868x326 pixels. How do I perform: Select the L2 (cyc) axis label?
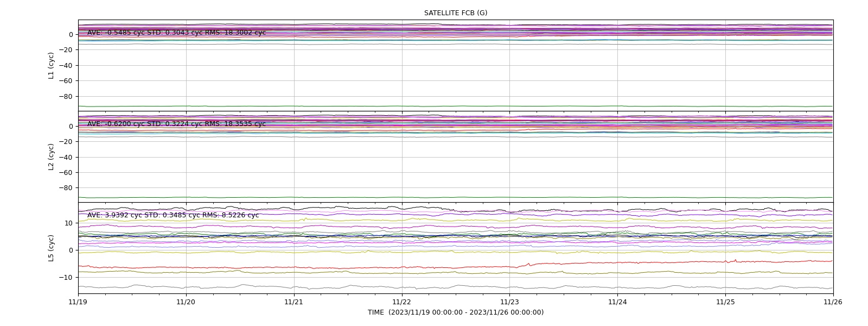52,157
